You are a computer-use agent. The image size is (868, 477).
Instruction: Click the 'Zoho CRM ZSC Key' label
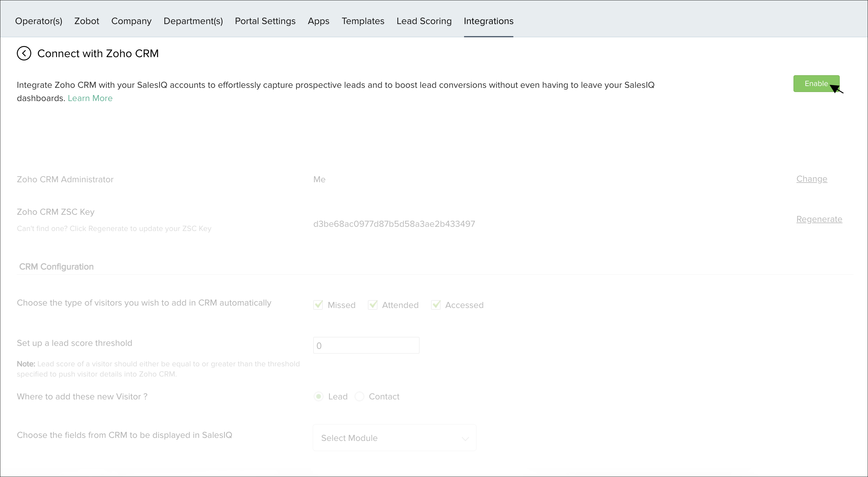[x=56, y=212]
